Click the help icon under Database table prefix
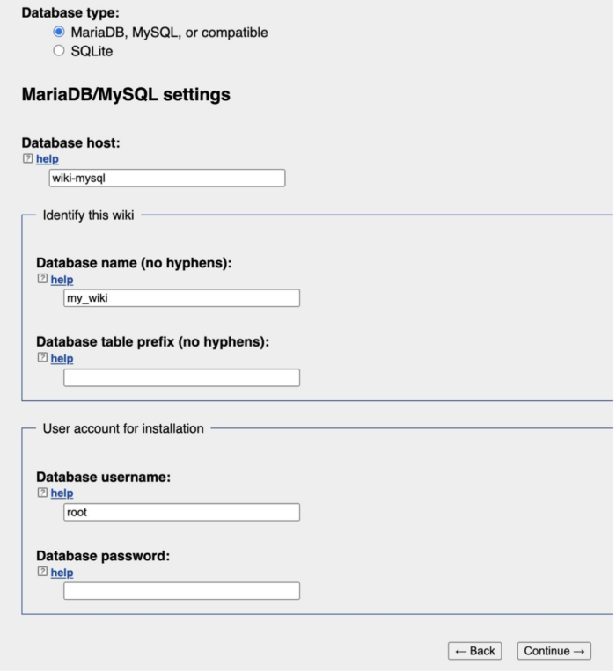This screenshot has height=672, width=616. [x=42, y=358]
